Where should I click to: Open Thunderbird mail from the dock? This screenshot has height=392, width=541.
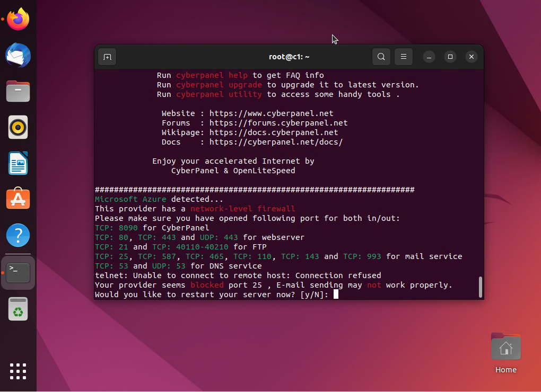click(18, 55)
